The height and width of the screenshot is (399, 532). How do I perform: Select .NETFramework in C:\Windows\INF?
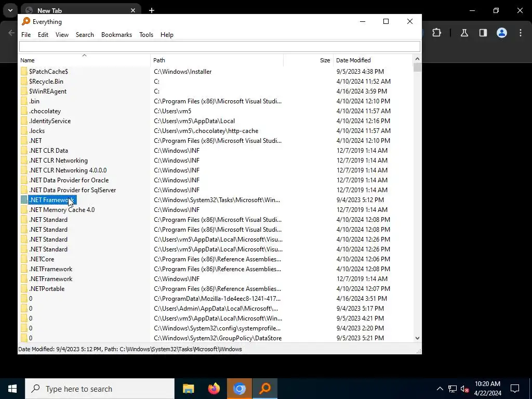50,279
